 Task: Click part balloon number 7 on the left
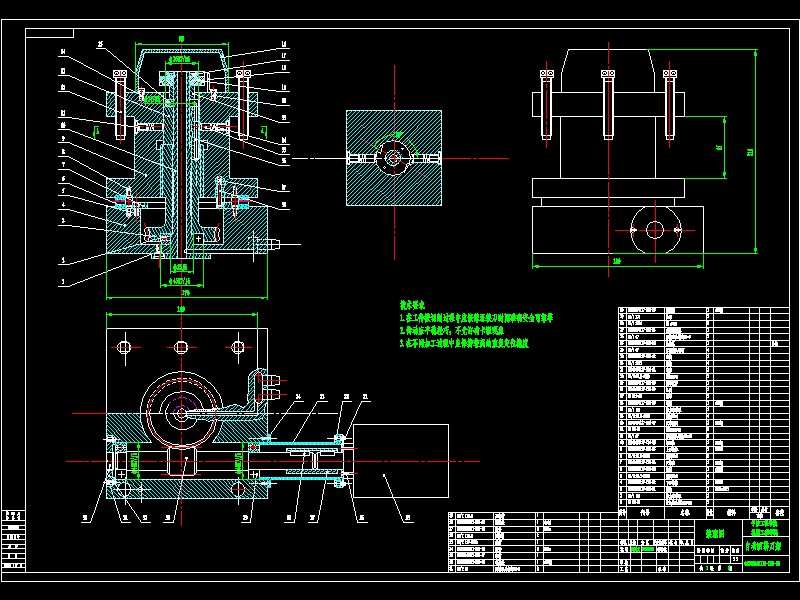click(63, 165)
